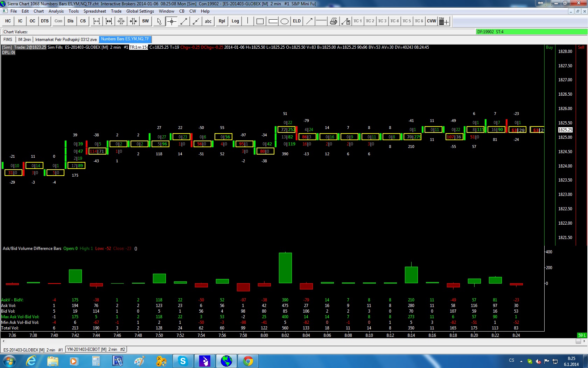
Task: Switch to the FIMS chartbook tab
Action: click(8, 40)
